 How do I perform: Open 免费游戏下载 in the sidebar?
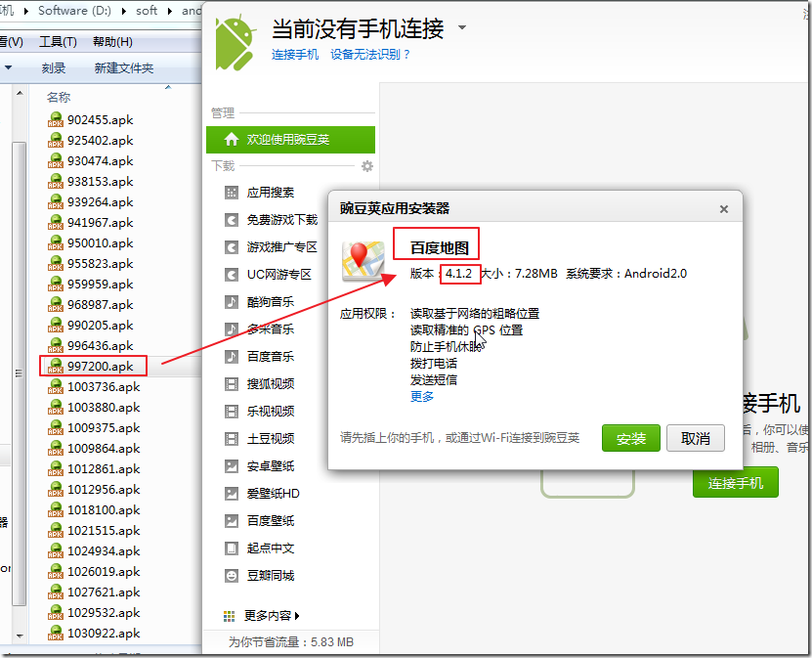tap(282, 220)
